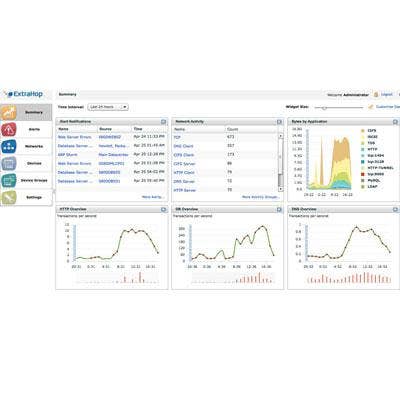Viewport: 400px width, 400px height.
Task: Select the Networks sidebar label
Action: click(34, 146)
